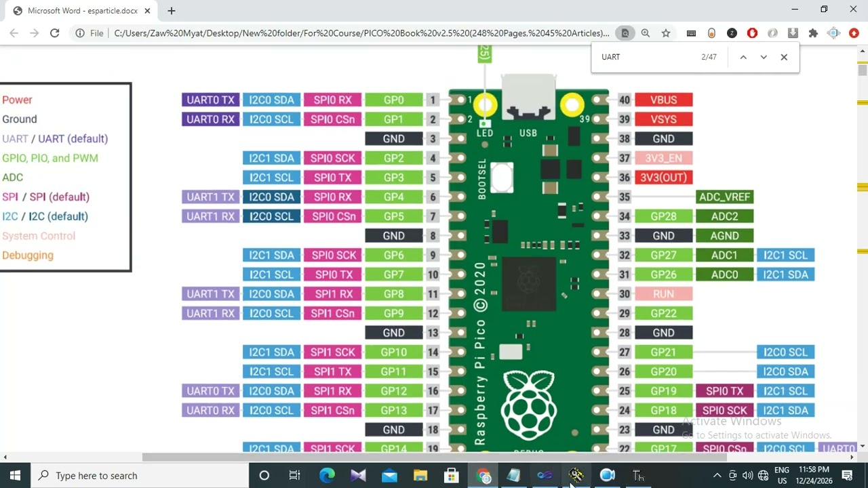Viewport: 868px width, 488px height.
Task: Open the Arduino infinity icon on taskbar
Action: [545, 476]
